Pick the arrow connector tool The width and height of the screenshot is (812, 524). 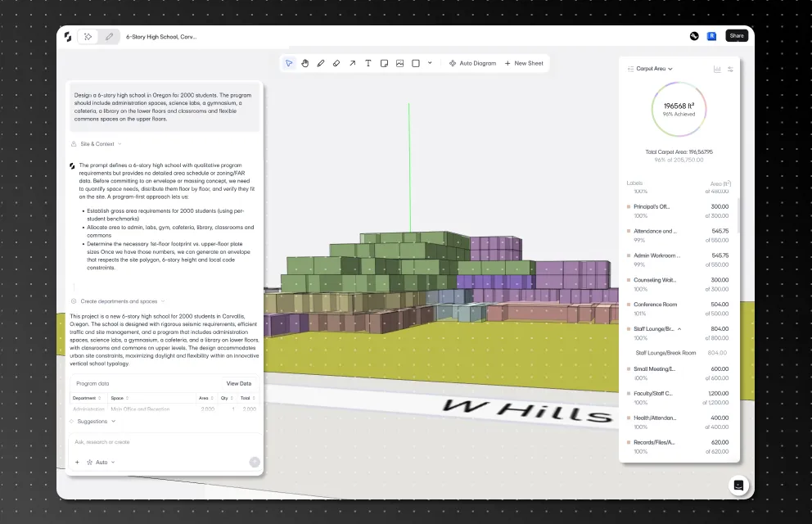pos(352,63)
